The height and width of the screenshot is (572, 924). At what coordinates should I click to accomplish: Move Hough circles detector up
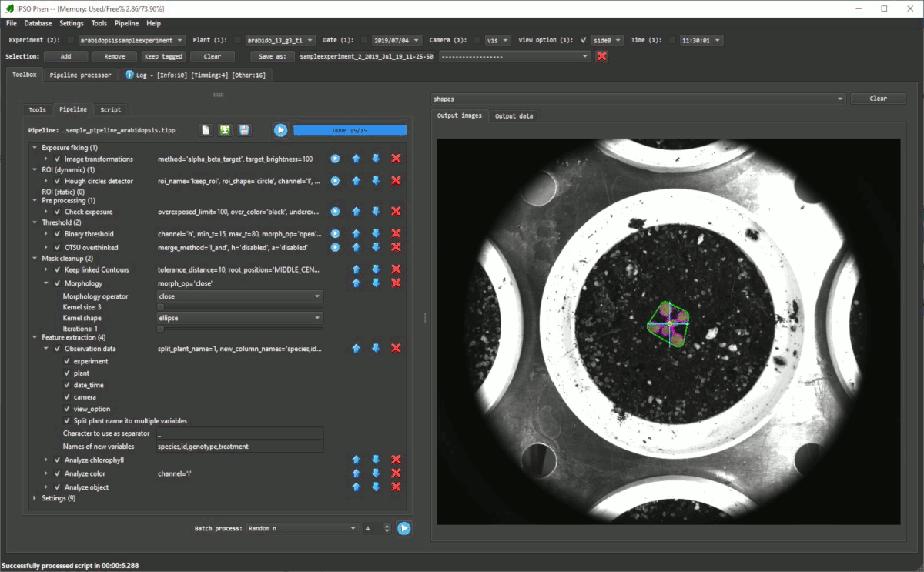pyautogui.click(x=356, y=181)
